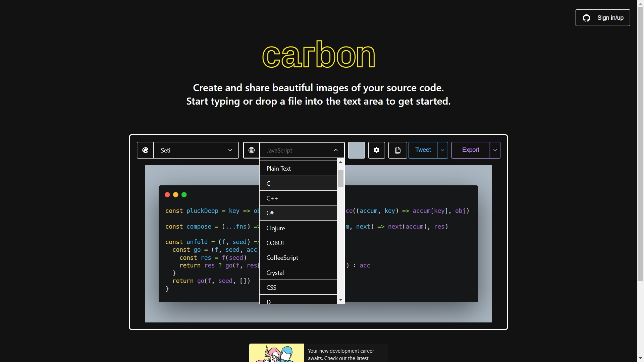Click the language globe icon
The image size is (644, 362).
point(252,150)
